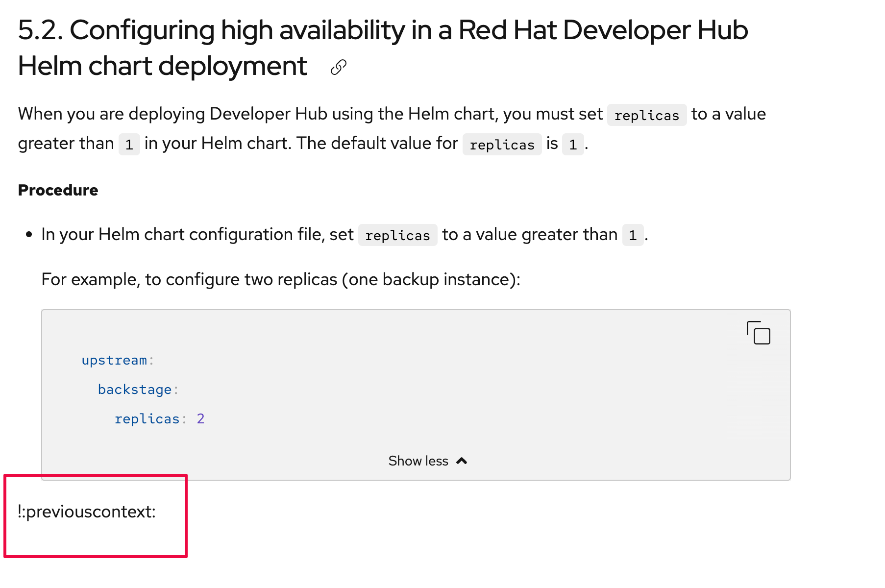Click the 1 code tag after "greater than" in intro

(x=129, y=145)
